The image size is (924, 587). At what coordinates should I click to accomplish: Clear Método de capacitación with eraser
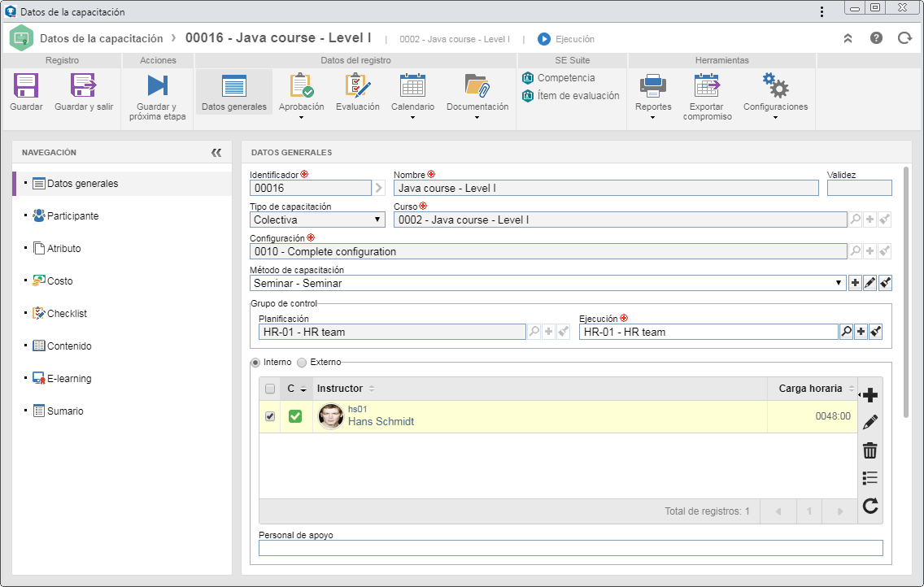885,283
